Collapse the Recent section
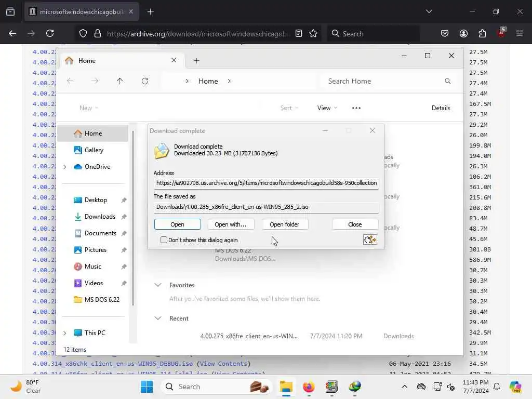The width and height of the screenshot is (532, 399). [158, 318]
